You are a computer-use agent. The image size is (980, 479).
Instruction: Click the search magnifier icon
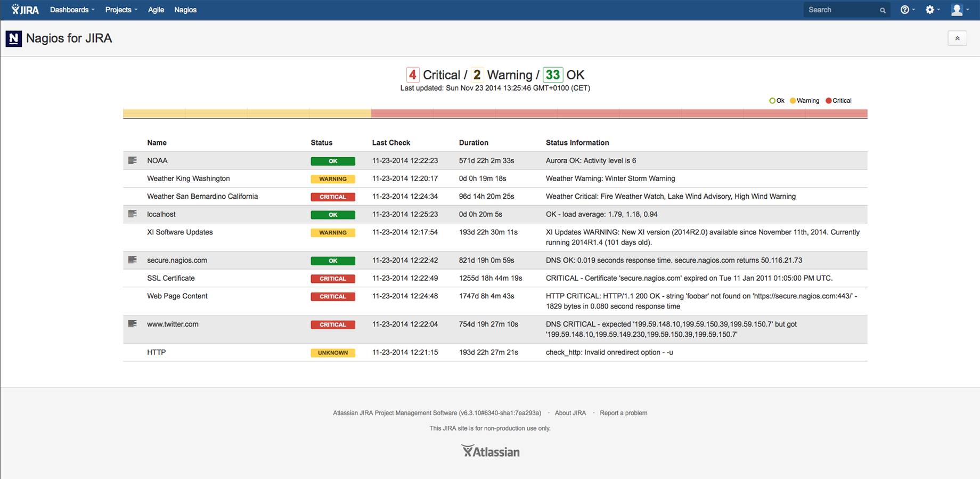pos(883,10)
